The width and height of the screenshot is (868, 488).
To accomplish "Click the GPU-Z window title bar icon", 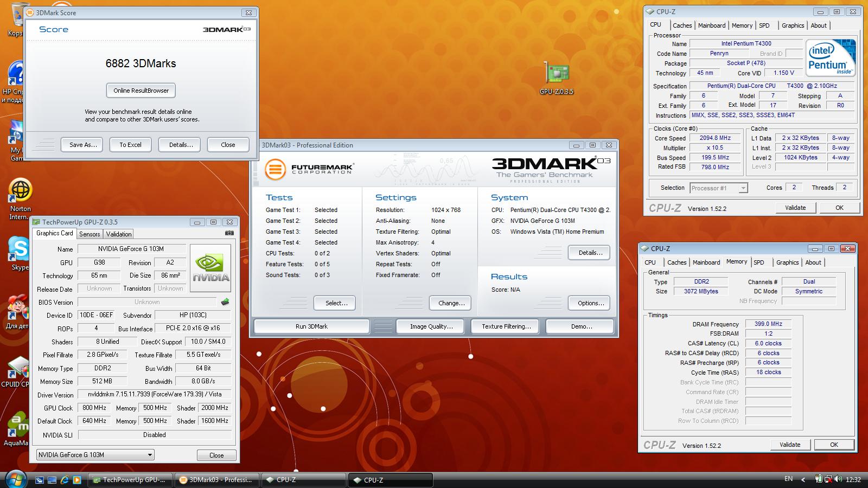I will pyautogui.click(x=36, y=222).
